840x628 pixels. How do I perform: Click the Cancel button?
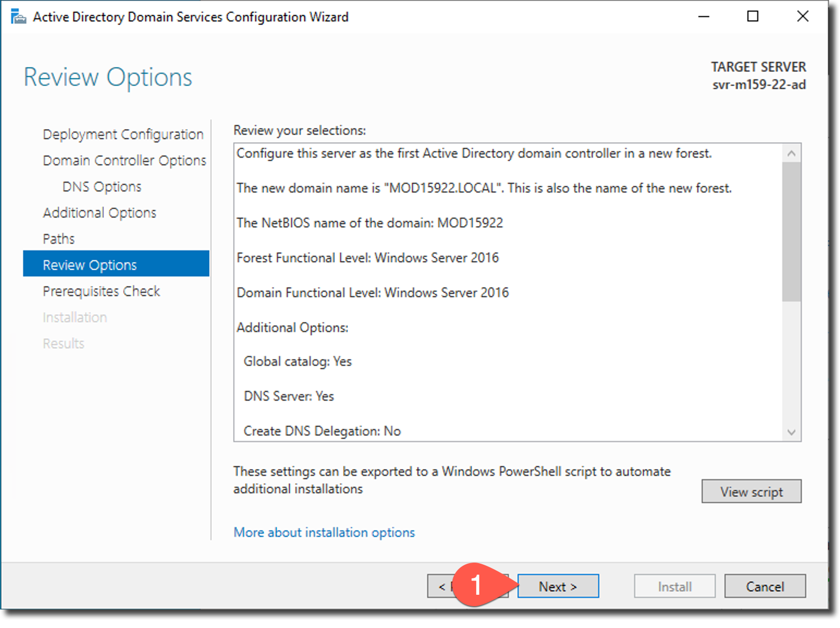tap(765, 586)
